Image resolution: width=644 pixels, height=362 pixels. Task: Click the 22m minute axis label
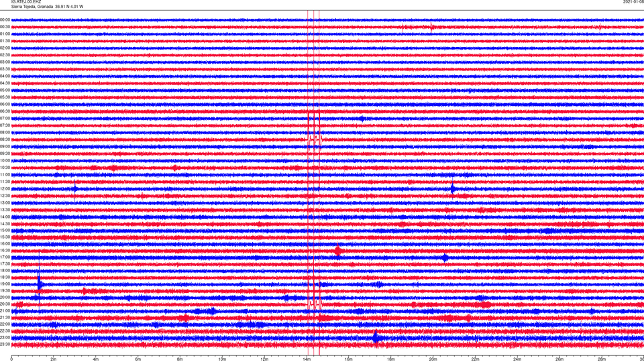pos(475,359)
